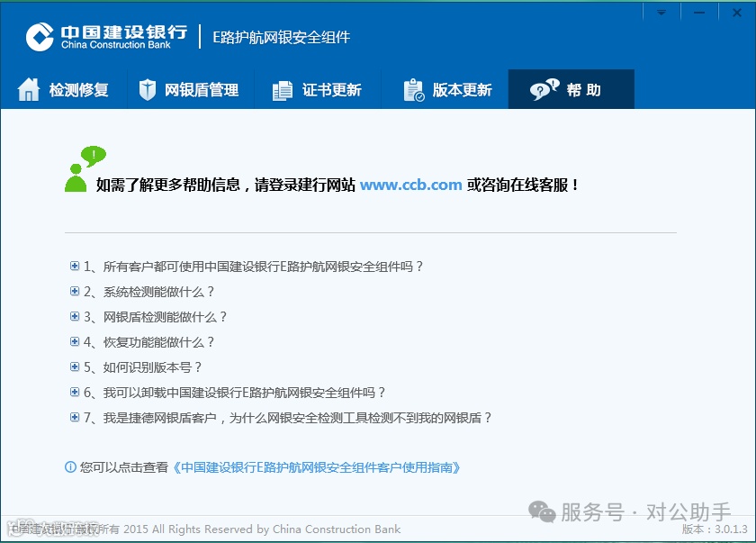This screenshot has height=543, width=756.
Task: Switch to the 证书更新 tab
Action: click(x=318, y=89)
